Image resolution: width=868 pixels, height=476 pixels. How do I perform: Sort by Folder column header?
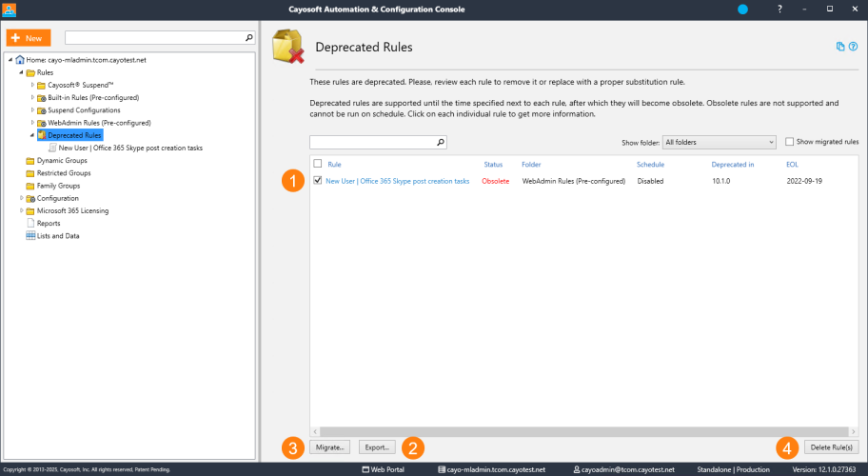point(531,165)
